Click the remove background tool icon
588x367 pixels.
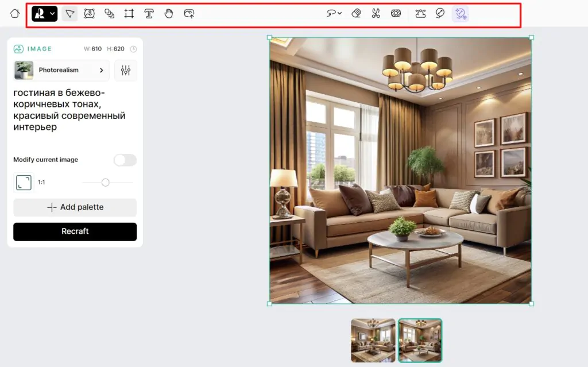tap(396, 14)
